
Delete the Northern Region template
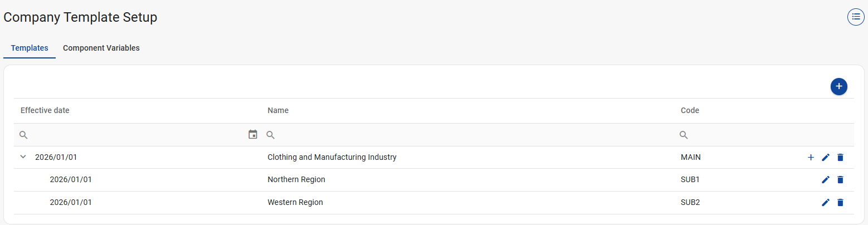pos(840,179)
